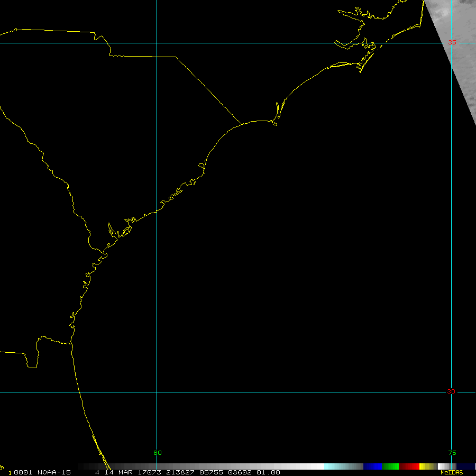Click the white end of grayscale bar

(316, 466)
